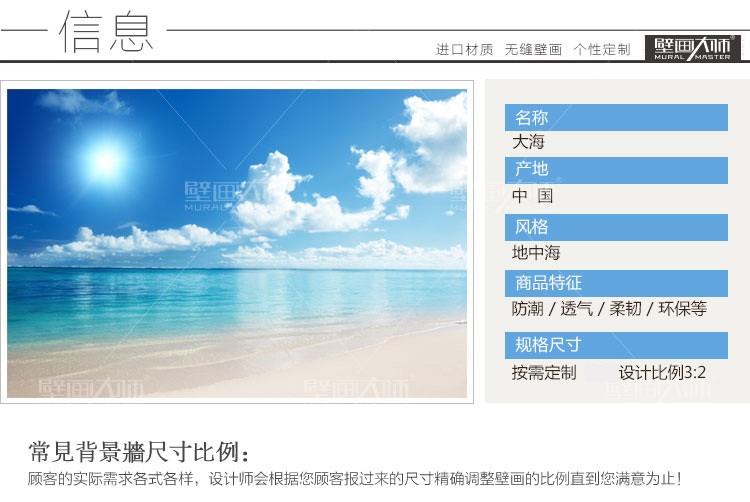Click the origin value 中国
This screenshot has width=750, height=502.
pyautogui.click(x=532, y=196)
